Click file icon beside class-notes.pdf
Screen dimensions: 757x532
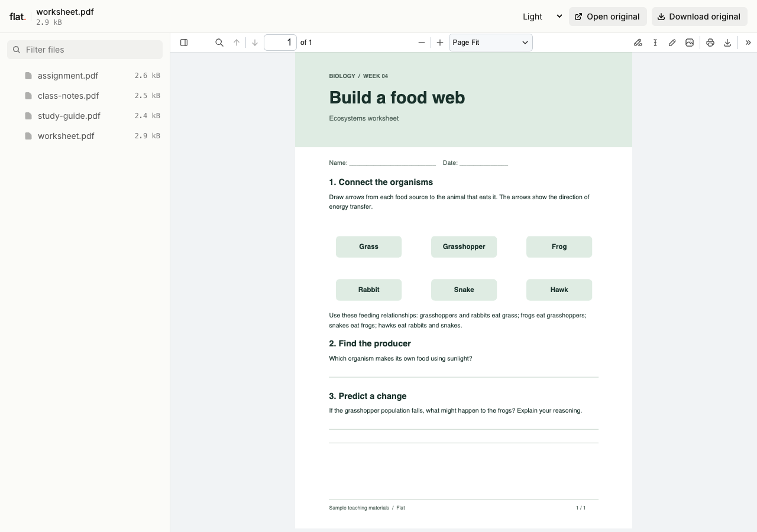pyautogui.click(x=28, y=96)
